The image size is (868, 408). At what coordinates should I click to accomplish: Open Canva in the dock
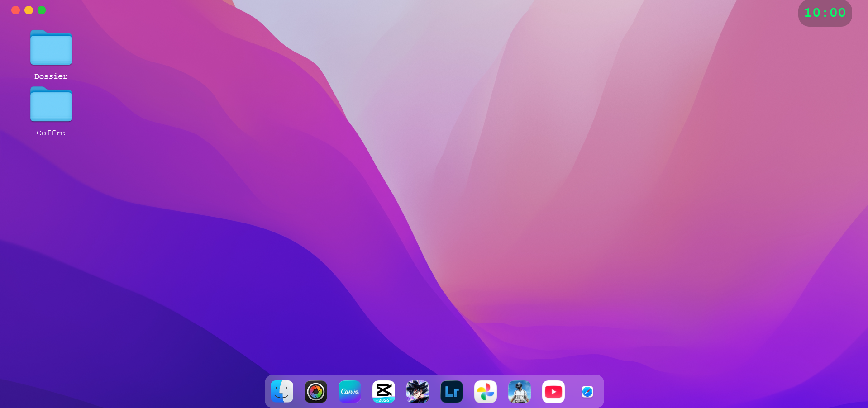[349, 391]
